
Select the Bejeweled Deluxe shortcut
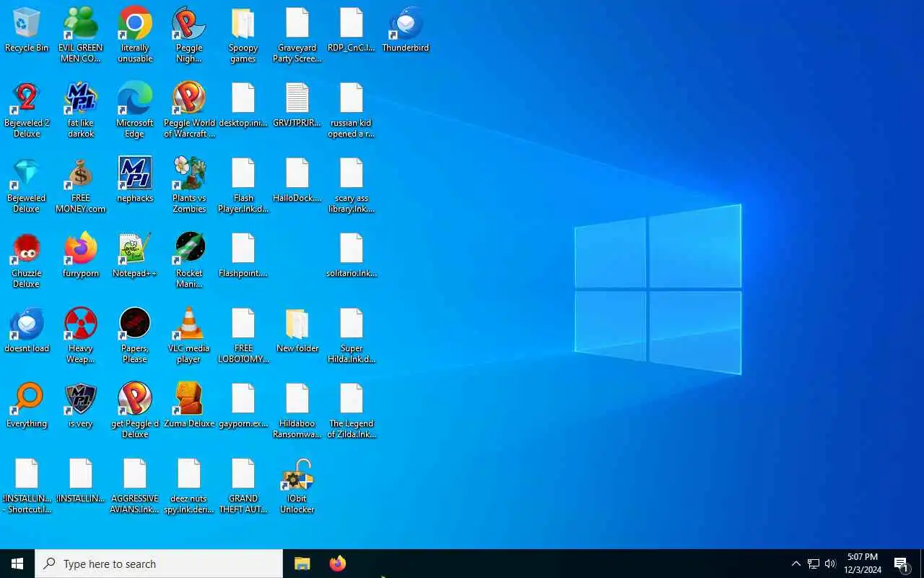(27, 185)
